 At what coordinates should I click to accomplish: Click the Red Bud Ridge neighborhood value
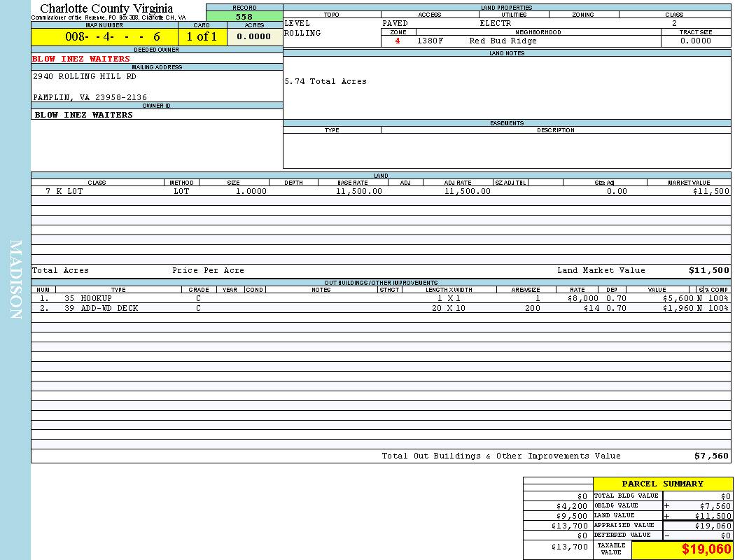tap(503, 41)
